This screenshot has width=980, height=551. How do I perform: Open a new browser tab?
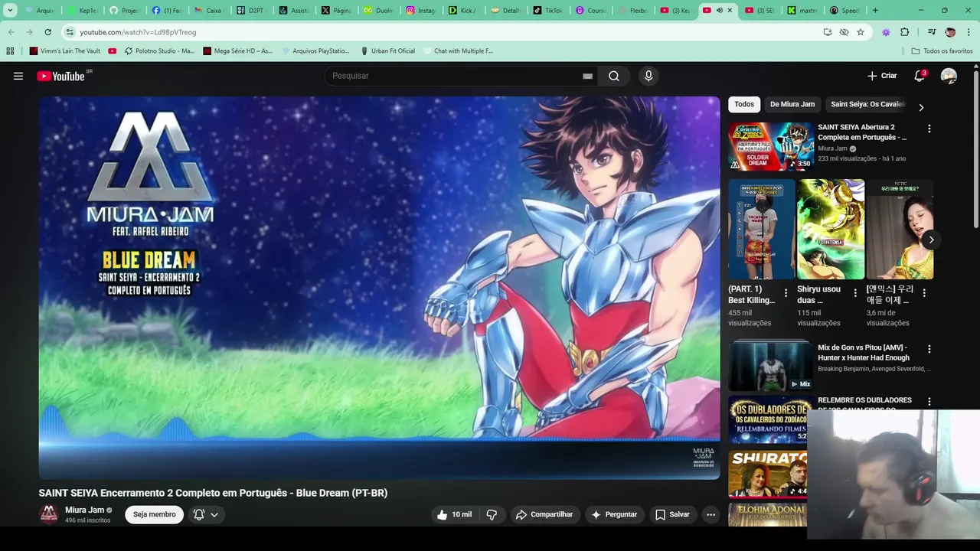coord(875,11)
